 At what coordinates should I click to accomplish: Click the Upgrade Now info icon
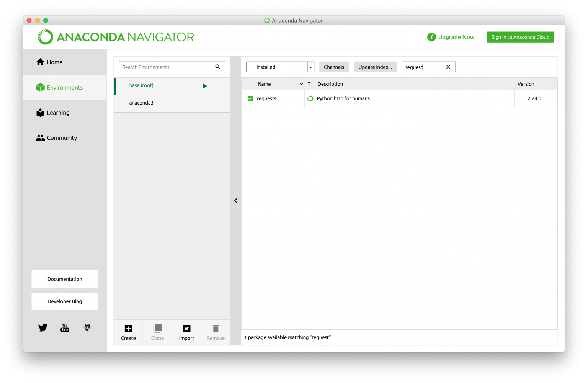click(431, 37)
